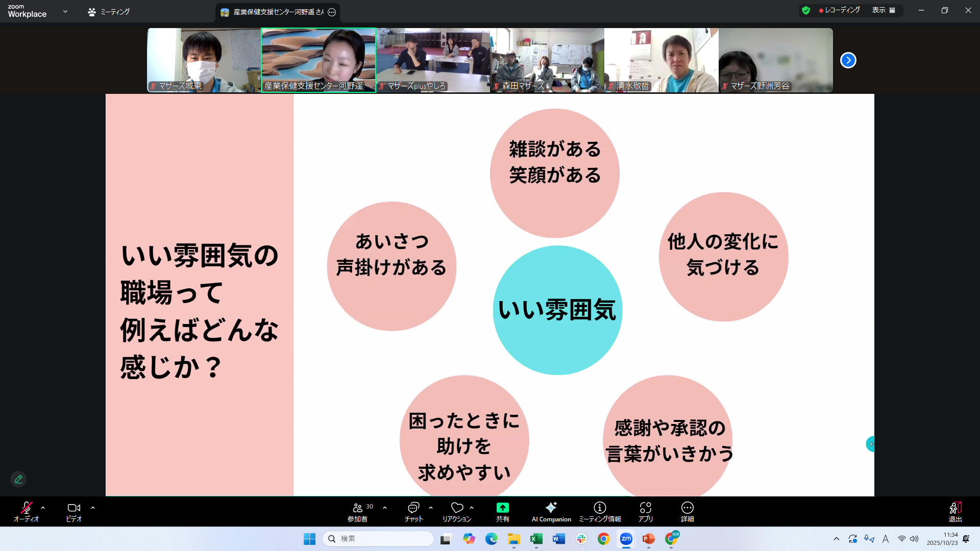The height and width of the screenshot is (551, 980).
Task: Open AI Companion
Action: (551, 511)
